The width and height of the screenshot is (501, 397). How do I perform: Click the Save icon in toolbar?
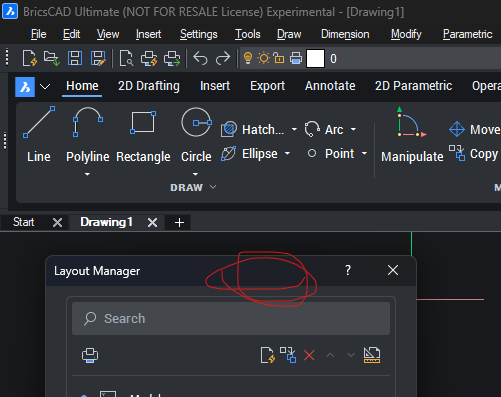[x=75, y=58]
